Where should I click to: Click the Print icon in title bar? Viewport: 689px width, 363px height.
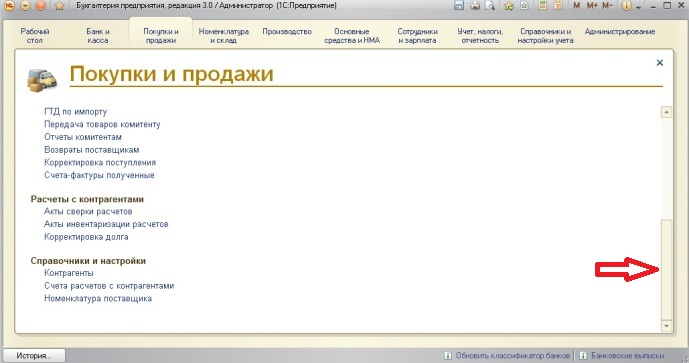[x=475, y=5]
